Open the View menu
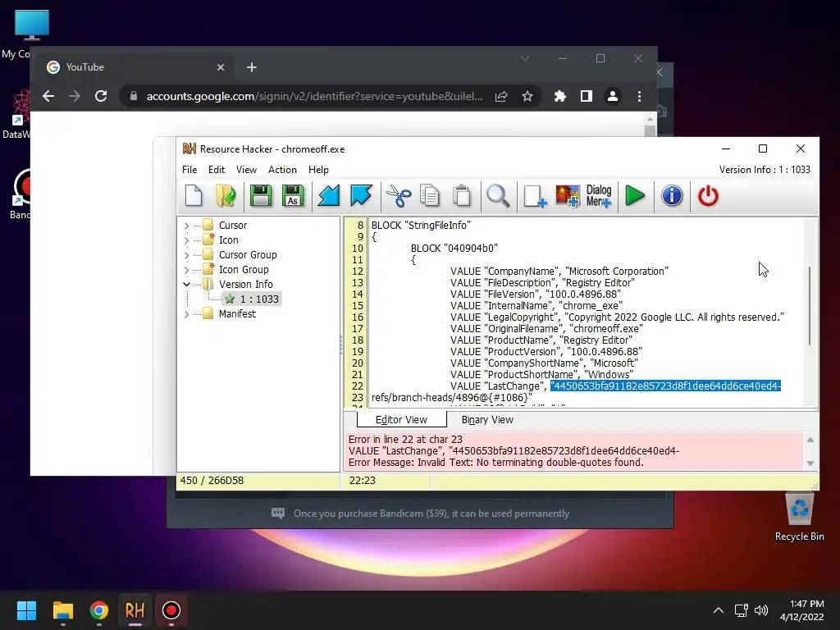The width and height of the screenshot is (840, 630). pyautogui.click(x=246, y=170)
